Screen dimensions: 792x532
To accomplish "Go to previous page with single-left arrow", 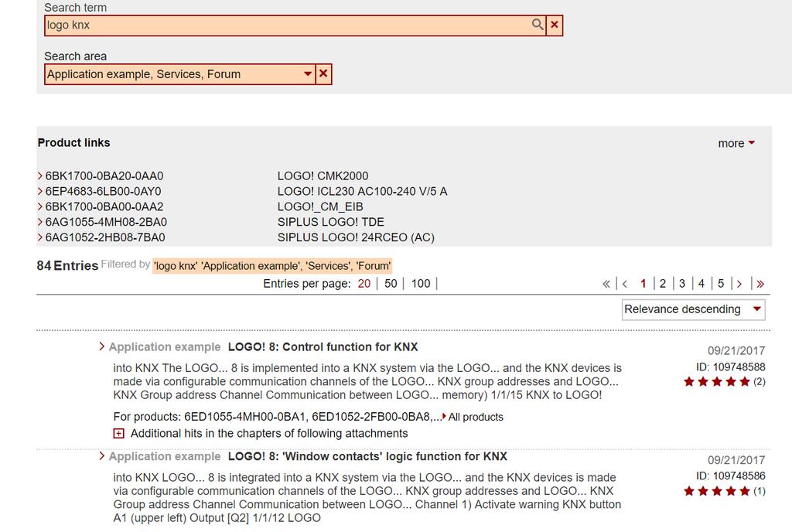I will click(x=625, y=284).
